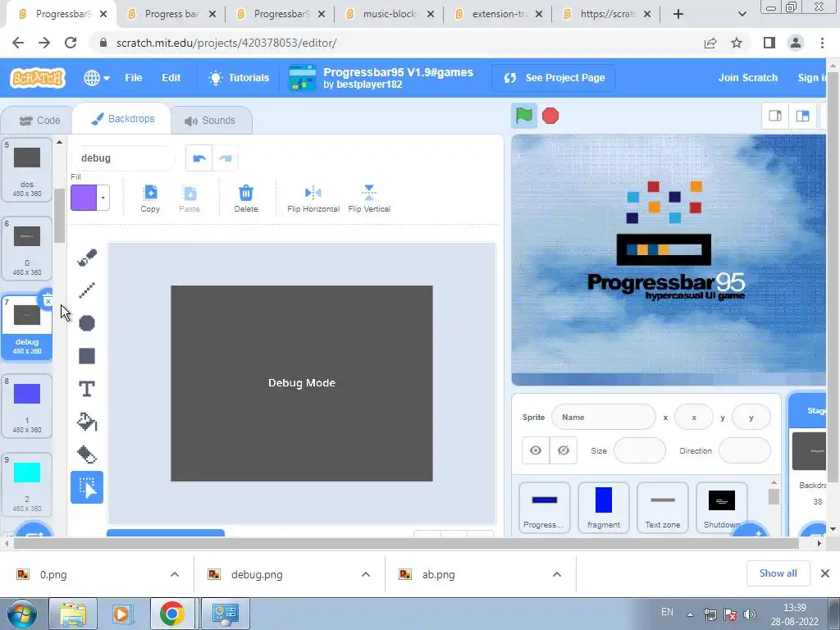Select the Circle tool
The height and width of the screenshot is (630, 840).
87,323
